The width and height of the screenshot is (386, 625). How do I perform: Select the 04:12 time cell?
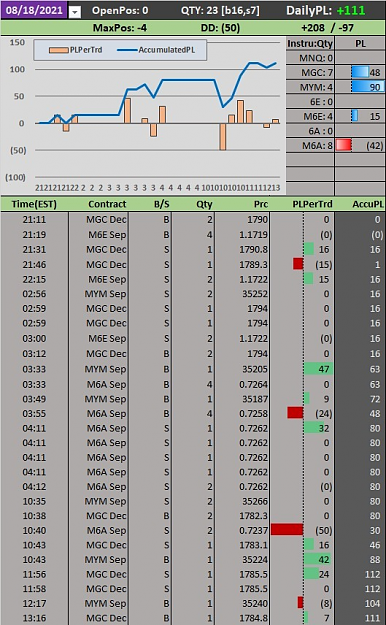[x=34, y=487]
